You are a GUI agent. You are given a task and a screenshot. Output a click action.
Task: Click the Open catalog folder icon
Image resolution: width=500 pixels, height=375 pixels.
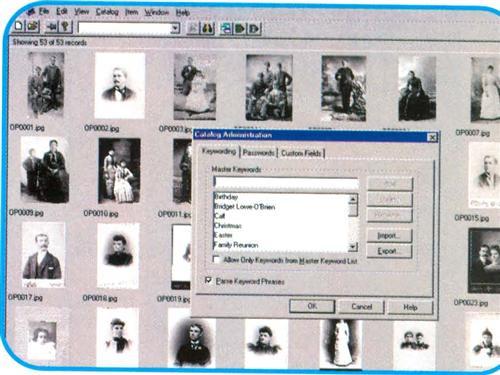pyautogui.click(x=32, y=26)
